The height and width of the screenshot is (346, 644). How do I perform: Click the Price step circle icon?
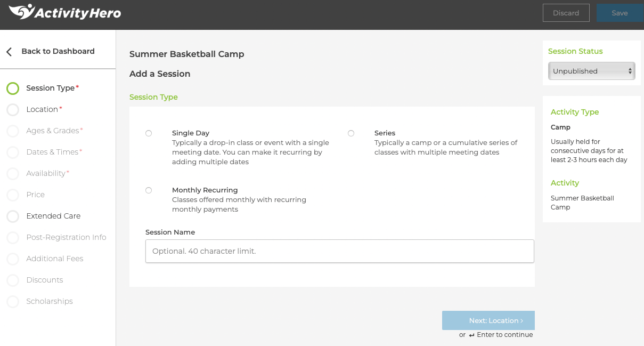pyautogui.click(x=13, y=195)
